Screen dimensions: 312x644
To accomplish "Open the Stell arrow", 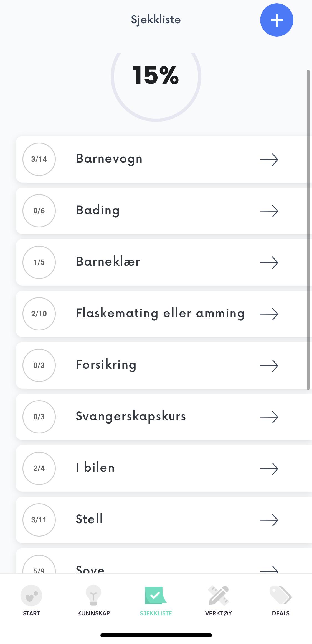I will [x=269, y=520].
